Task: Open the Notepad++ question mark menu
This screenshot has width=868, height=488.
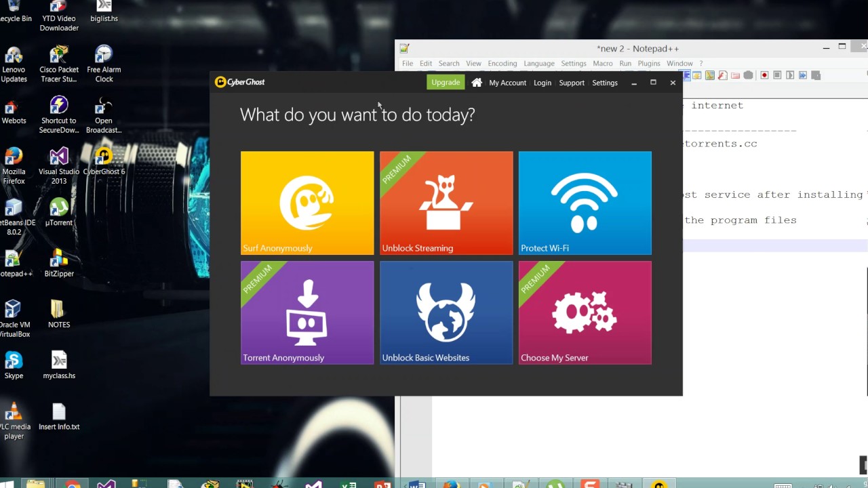Action: [701, 63]
